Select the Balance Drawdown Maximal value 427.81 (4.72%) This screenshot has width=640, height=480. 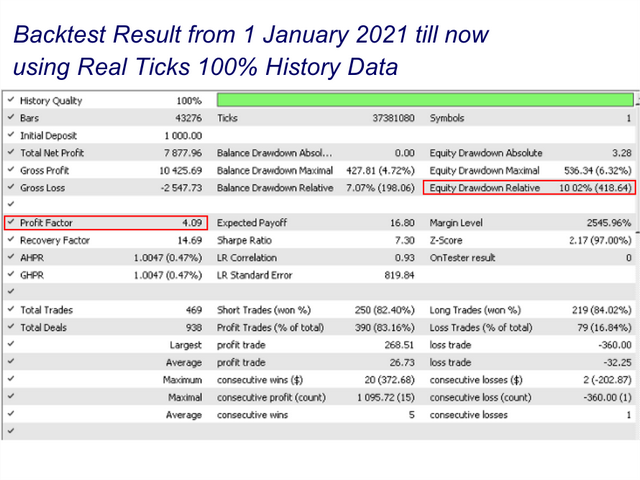[x=380, y=171]
